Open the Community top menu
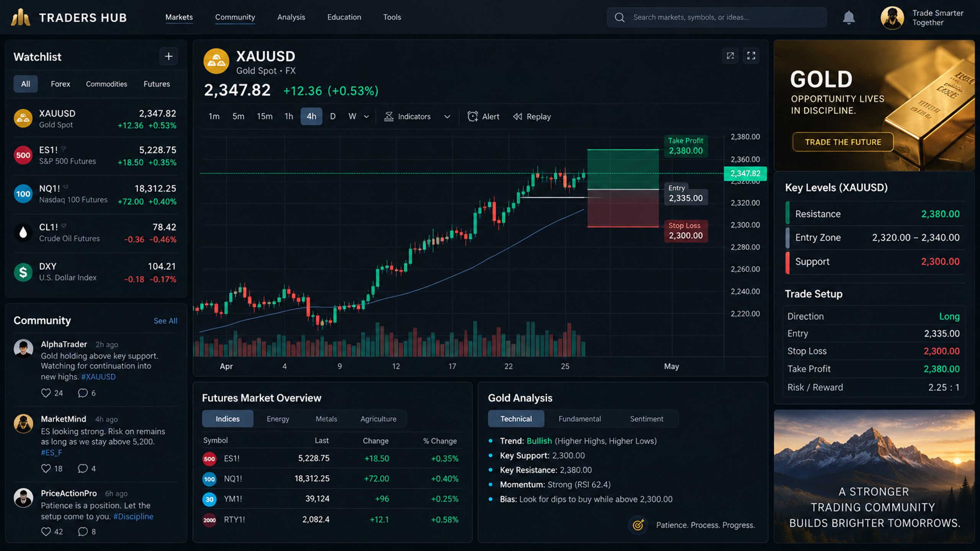This screenshot has height=551, width=980. (235, 17)
